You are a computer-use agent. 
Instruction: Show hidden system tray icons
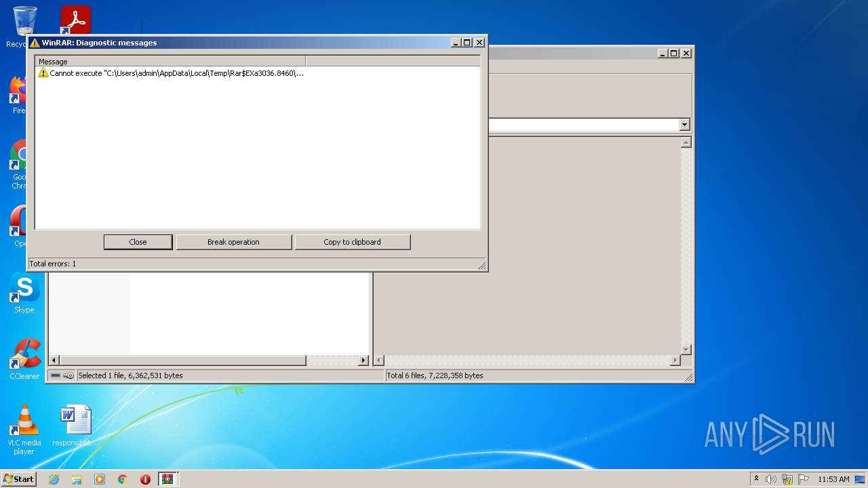click(x=756, y=479)
